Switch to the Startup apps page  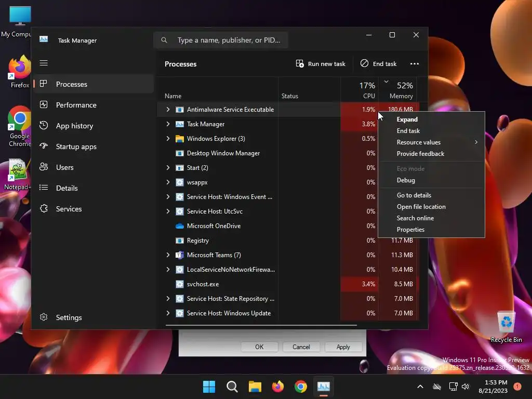[94, 146]
